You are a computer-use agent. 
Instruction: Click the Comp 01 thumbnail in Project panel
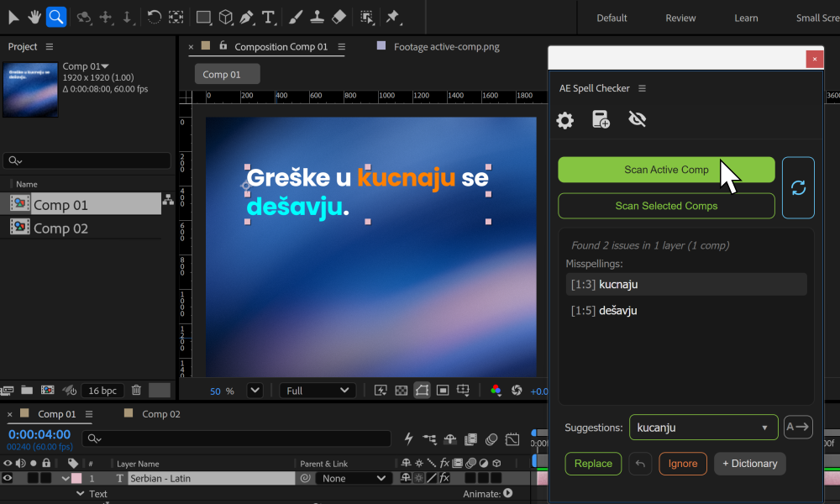click(x=30, y=89)
